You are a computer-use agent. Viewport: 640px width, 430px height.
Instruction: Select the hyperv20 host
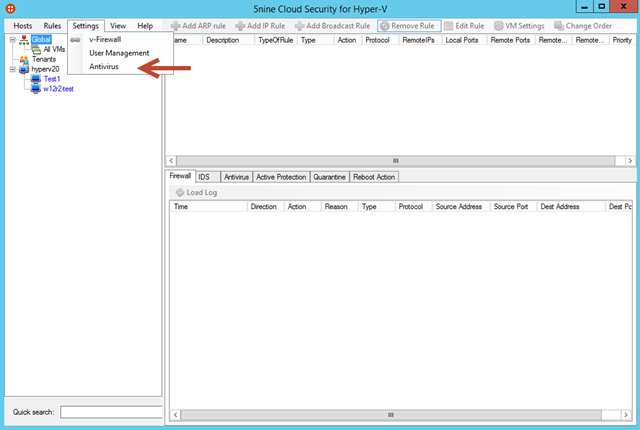[x=45, y=69]
